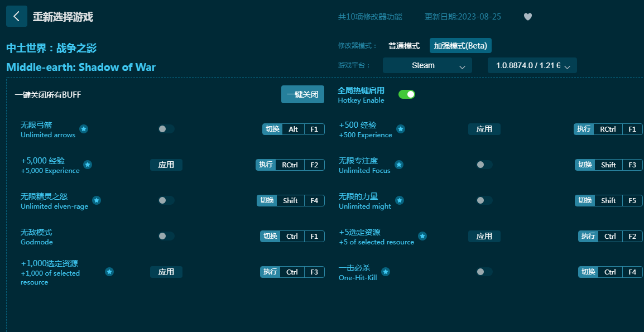Toggle Unlimited arrows on

pyautogui.click(x=166, y=129)
